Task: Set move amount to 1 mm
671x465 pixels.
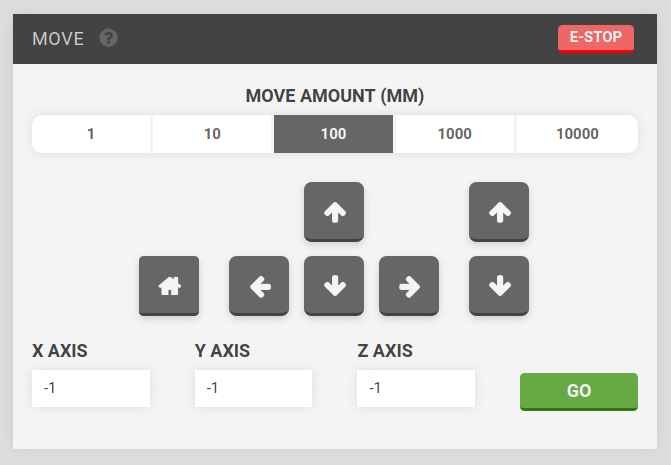Action: (91, 134)
